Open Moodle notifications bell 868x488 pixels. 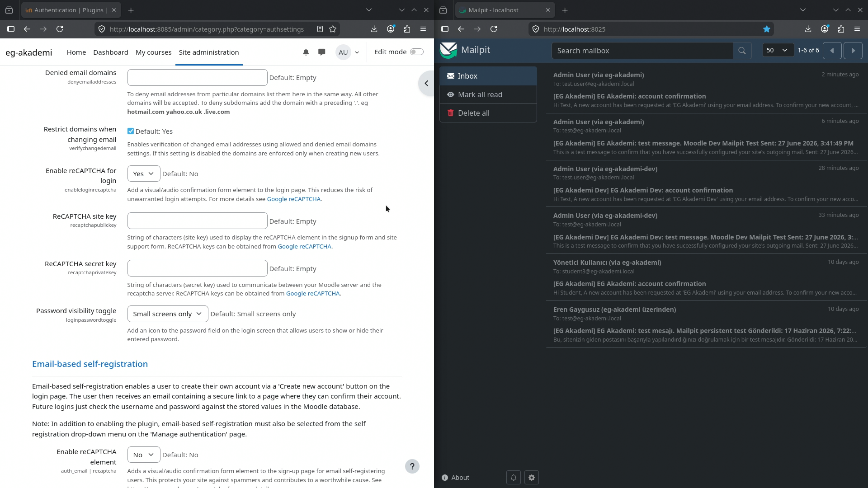coord(306,52)
